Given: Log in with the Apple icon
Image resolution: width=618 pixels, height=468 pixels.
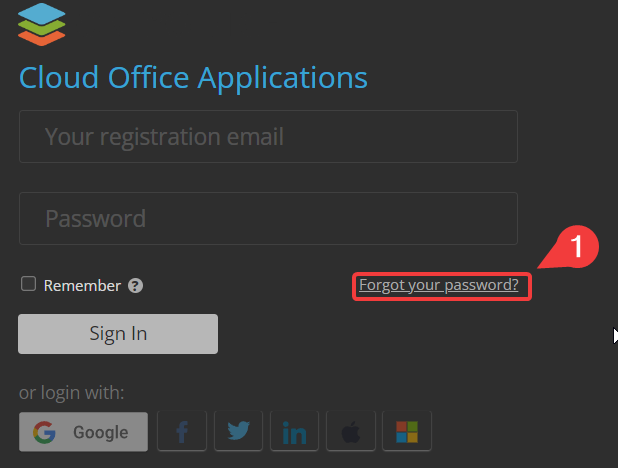Looking at the screenshot, I should coord(351,431).
